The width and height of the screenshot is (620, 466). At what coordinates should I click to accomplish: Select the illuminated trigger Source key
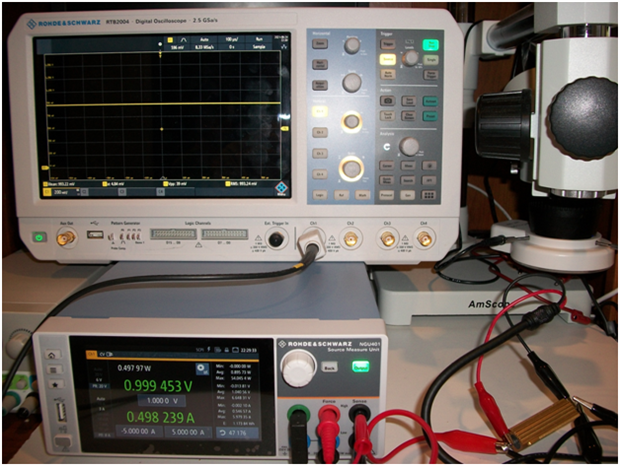pyautogui.click(x=388, y=60)
